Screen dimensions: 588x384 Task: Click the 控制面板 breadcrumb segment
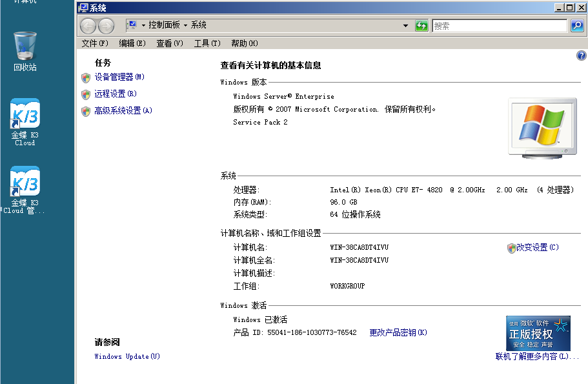[x=164, y=25]
